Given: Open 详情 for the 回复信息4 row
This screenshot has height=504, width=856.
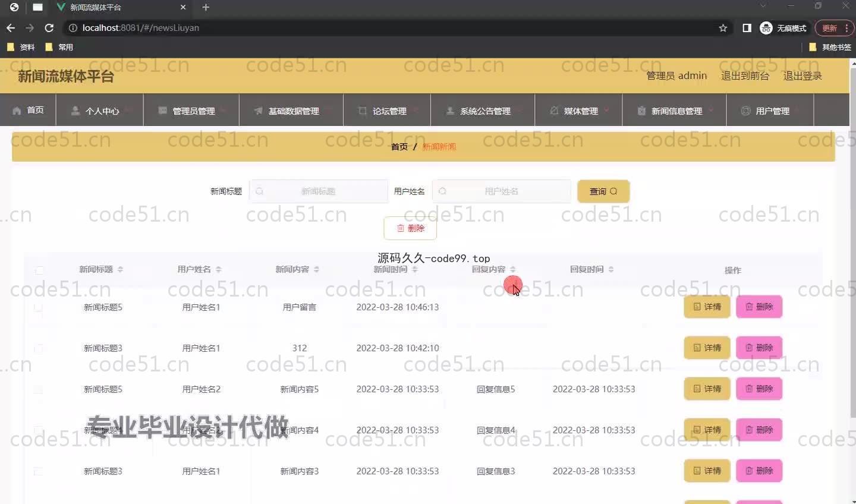Looking at the screenshot, I should tap(707, 430).
